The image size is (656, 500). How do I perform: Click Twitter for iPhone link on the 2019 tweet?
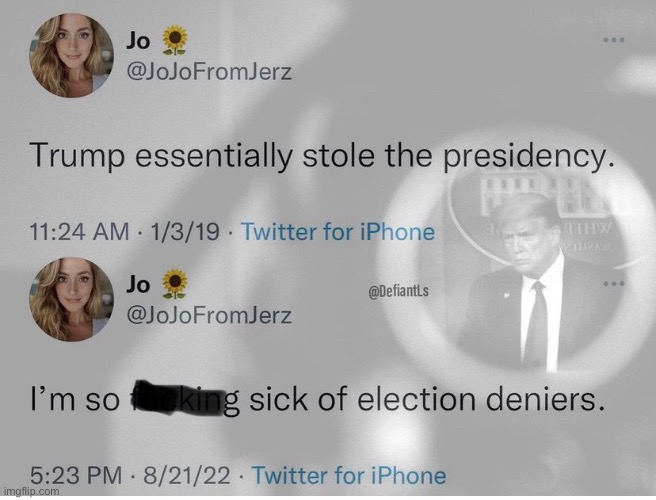338,233
